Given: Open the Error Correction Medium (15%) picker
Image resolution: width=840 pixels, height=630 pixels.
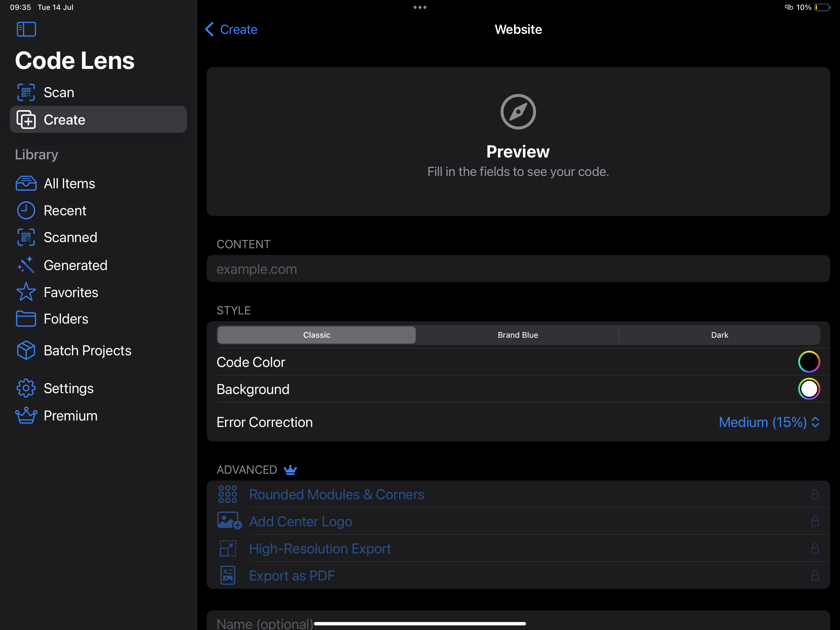Looking at the screenshot, I should point(769,422).
